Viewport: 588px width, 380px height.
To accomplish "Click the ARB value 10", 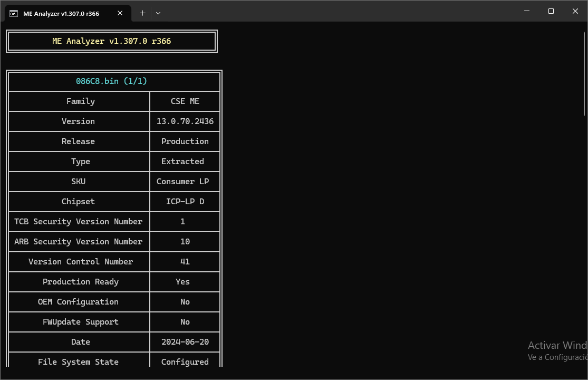I will 185,242.
